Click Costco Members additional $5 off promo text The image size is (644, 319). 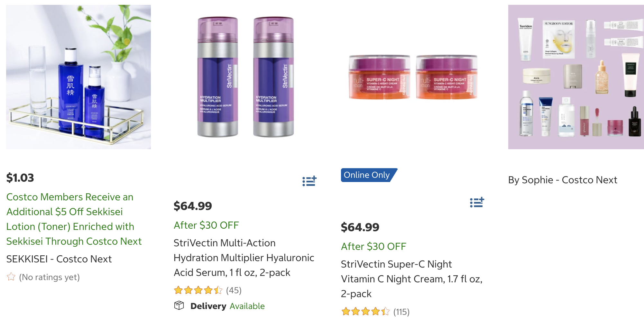(74, 219)
